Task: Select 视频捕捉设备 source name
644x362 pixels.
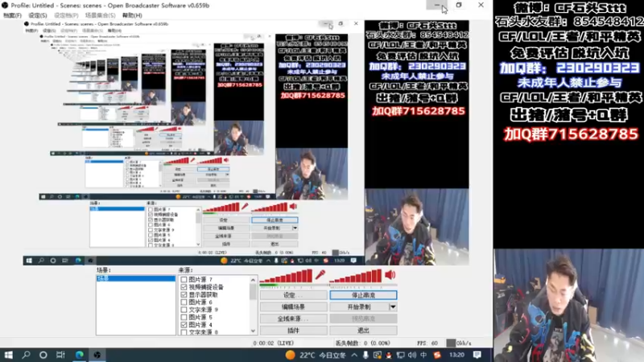Action: (x=206, y=287)
